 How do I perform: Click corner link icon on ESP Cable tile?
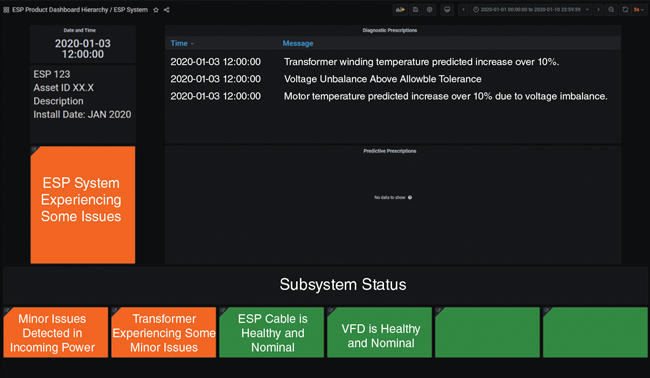pyautogui.click(x=223, y=310)
